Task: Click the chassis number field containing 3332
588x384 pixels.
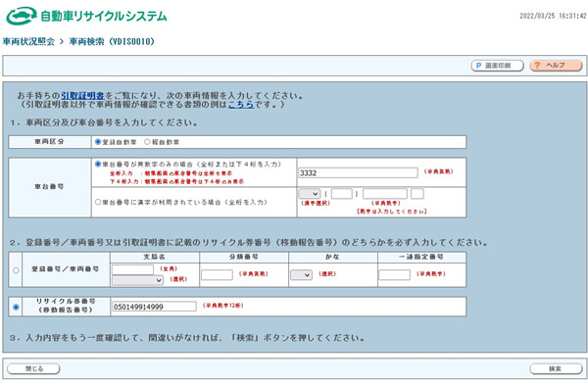Action: (358, 172)
